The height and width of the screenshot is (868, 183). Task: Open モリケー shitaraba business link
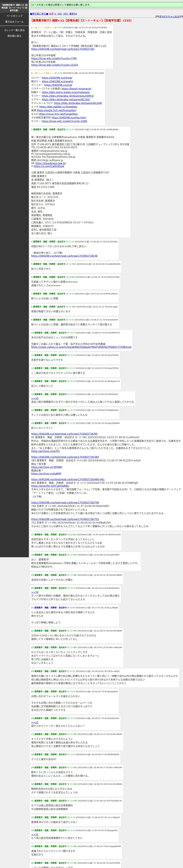tap(68, 96)
